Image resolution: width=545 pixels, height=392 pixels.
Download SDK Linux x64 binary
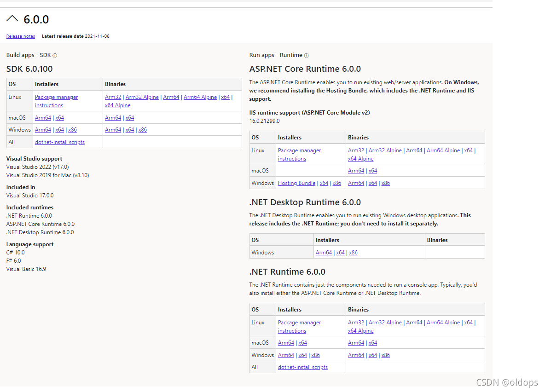coord(225,97)
